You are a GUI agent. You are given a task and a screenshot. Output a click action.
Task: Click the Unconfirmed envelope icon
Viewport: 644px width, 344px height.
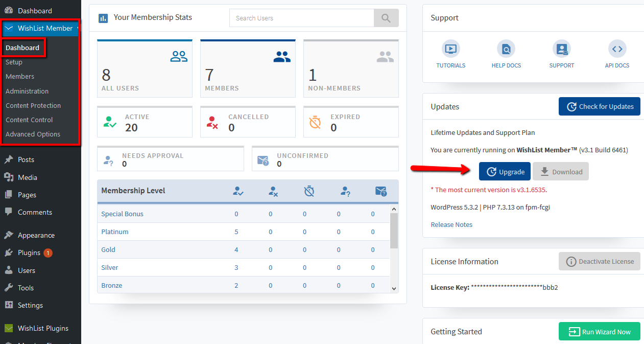coord(263,160)
